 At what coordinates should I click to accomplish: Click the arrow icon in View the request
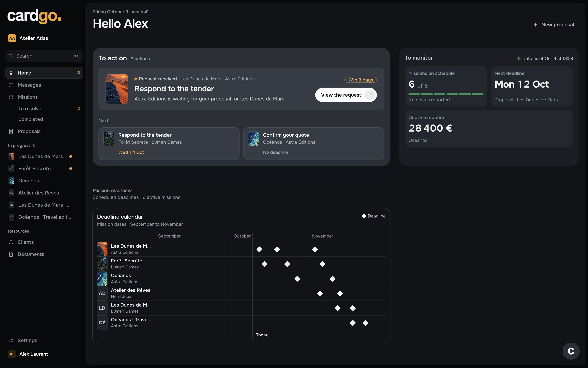370,95
